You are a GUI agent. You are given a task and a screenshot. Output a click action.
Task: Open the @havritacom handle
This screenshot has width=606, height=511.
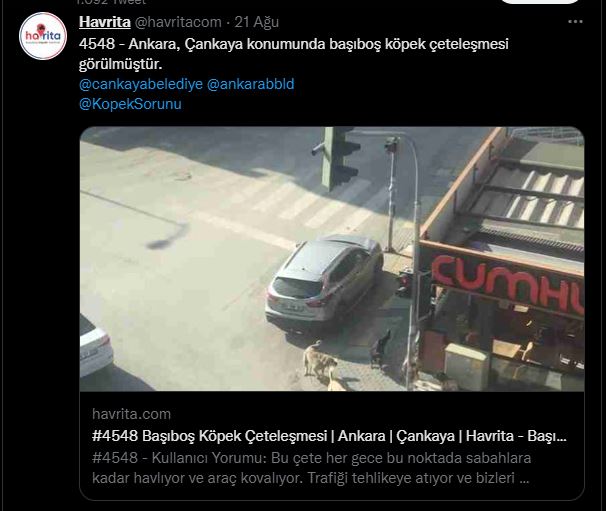(178, 22)
